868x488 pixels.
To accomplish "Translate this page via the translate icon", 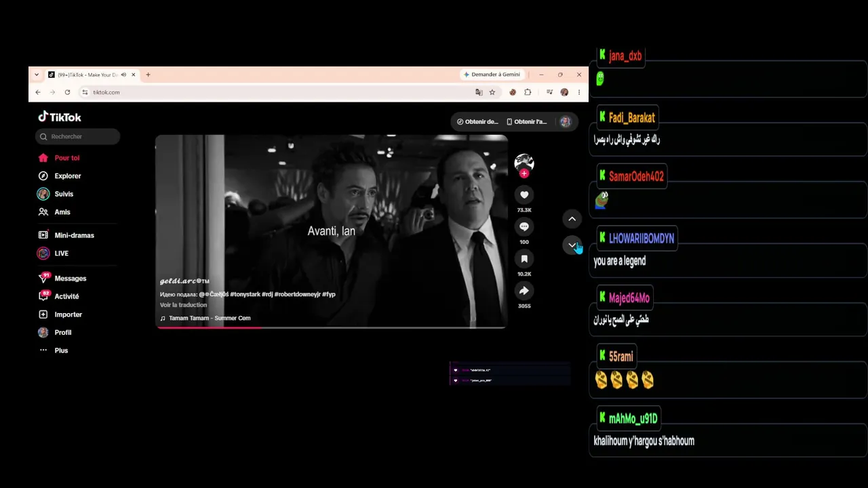I will pos(479,92).
